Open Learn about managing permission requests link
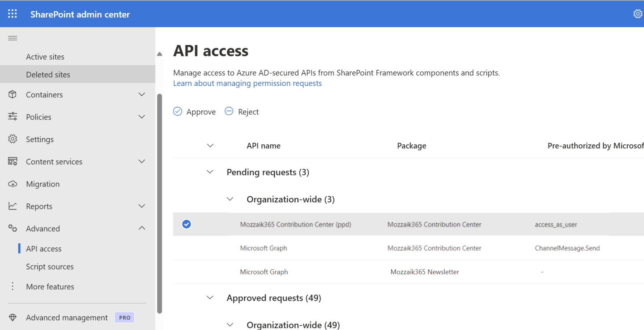The width and height of the screenshot is (644, 330). [x=247, y=83]
